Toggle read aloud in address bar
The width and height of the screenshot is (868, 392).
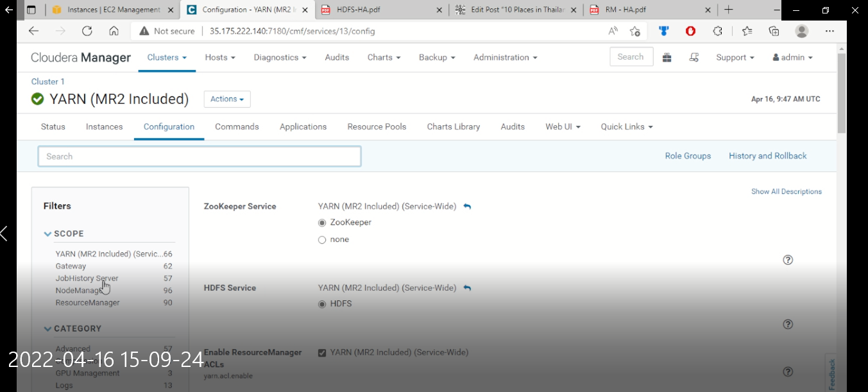(x=613, y=31)
